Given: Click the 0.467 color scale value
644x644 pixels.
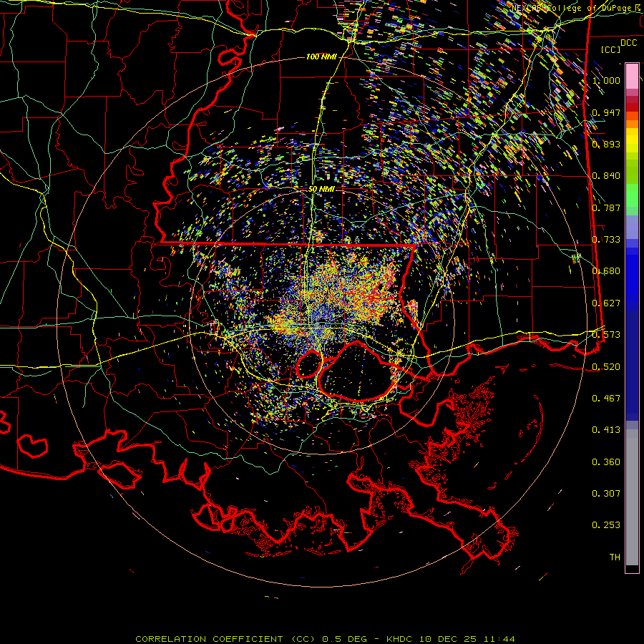Looking at the screenshot, I should (606, 399).
